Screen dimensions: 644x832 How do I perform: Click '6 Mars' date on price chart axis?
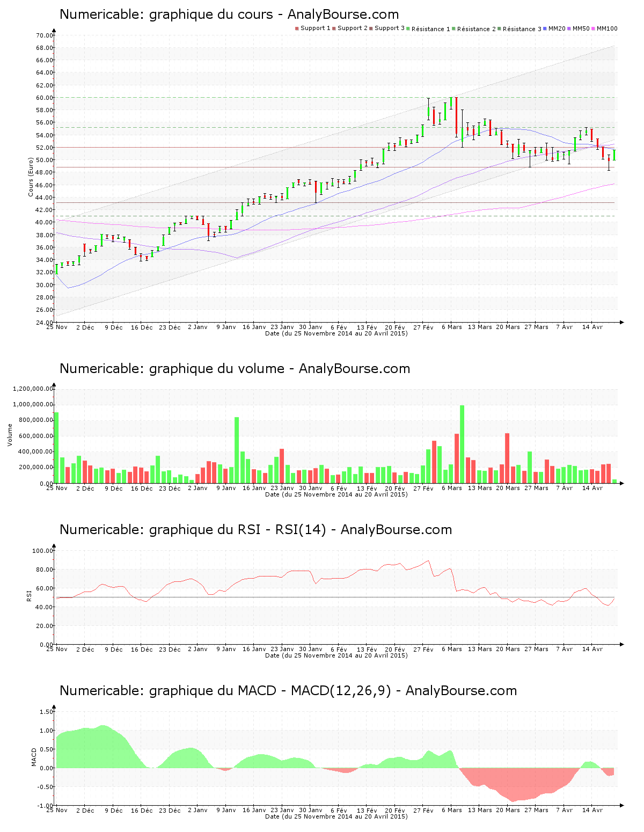pyautogui.click(x=452, y=327)
